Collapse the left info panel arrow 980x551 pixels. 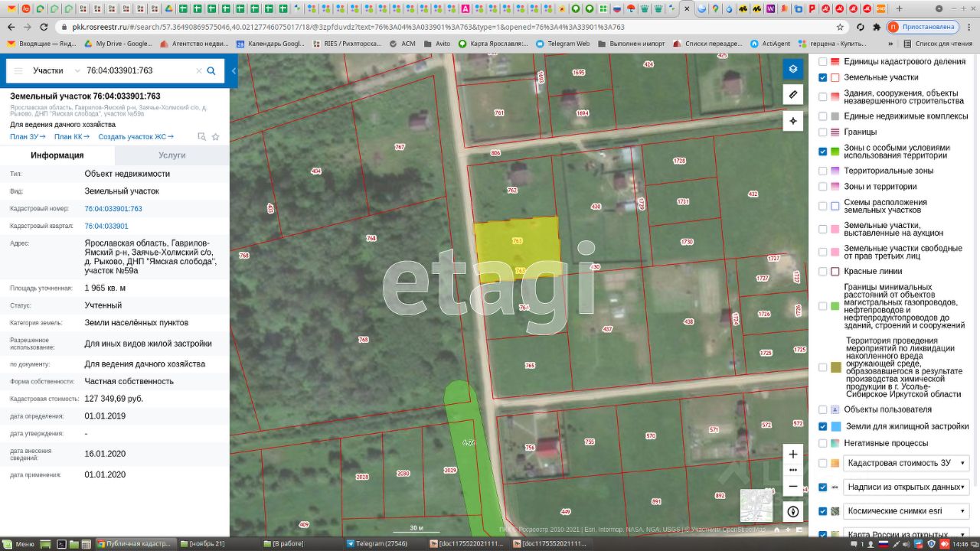[x=234, y=71]
